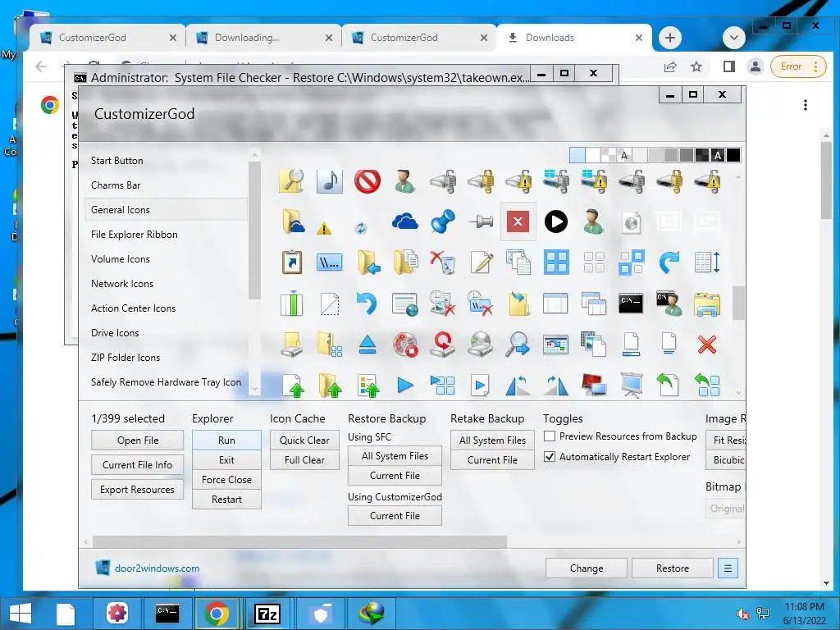This screenshot has height=630, width=840.
Task: Pick the calendar icon
Action: click(555, 345)
